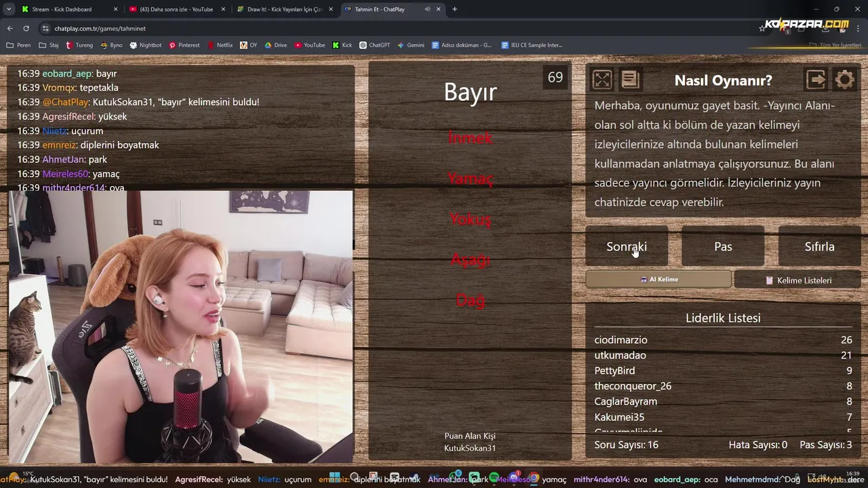Viewport: 868px width, 488px height.
Task: Open the Byno bookmark
Action: pos(111,45)
